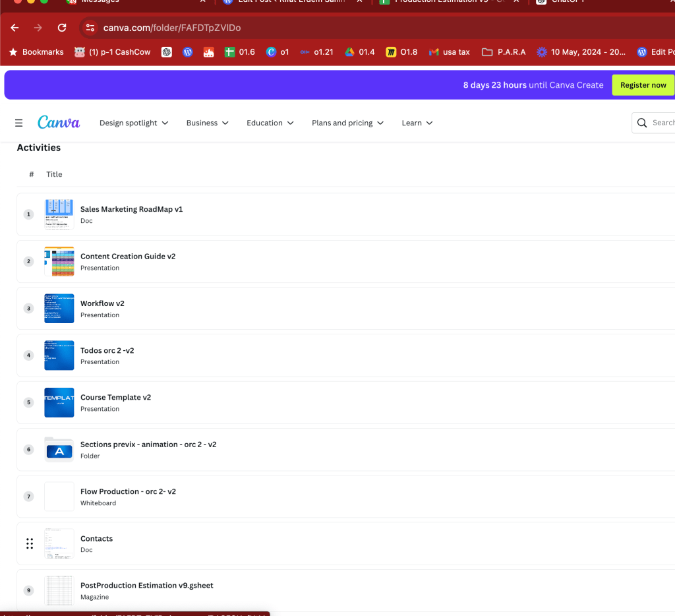This screenshot has height=616, width=675.
Task: Click the Canva logo
Action: pyautogui.click(x=59, y=122)
